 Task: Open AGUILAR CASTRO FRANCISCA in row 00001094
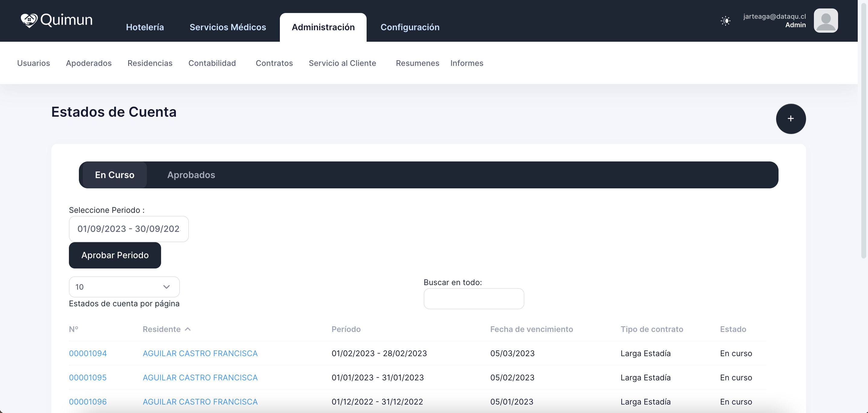pyautogui.click(x=200, y=353)
